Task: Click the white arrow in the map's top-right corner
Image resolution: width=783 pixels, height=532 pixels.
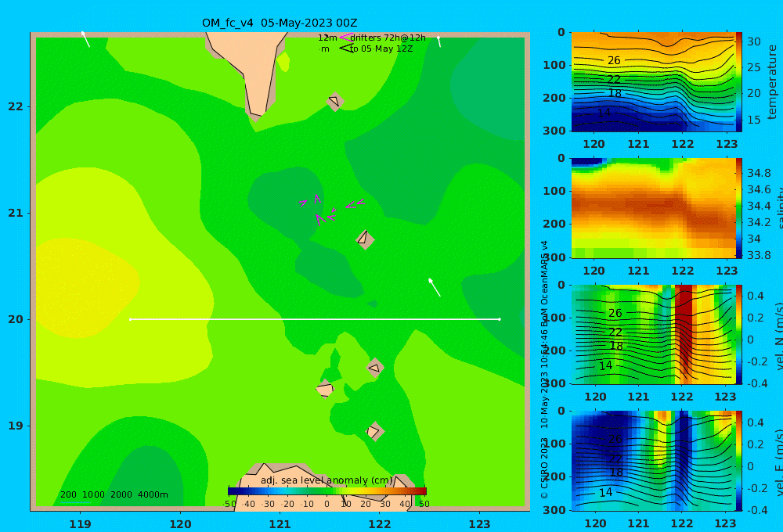Action: [439, 41]
